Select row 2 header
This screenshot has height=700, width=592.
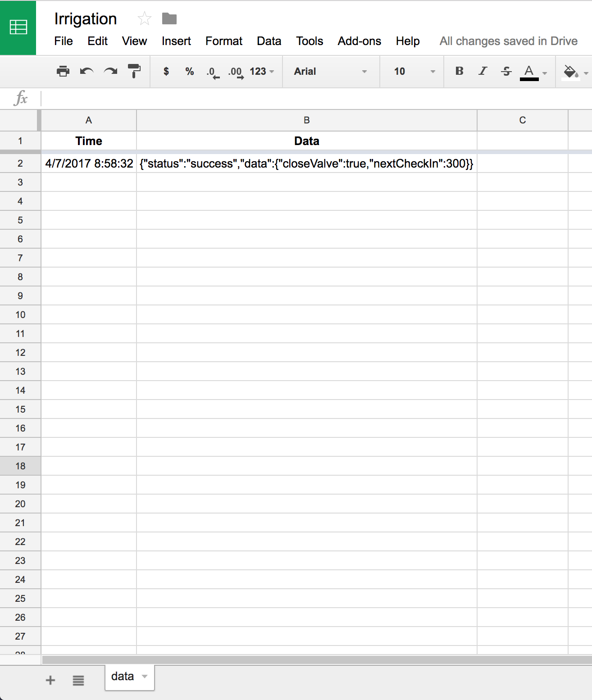pyautogui.click(x=20, y=164)
